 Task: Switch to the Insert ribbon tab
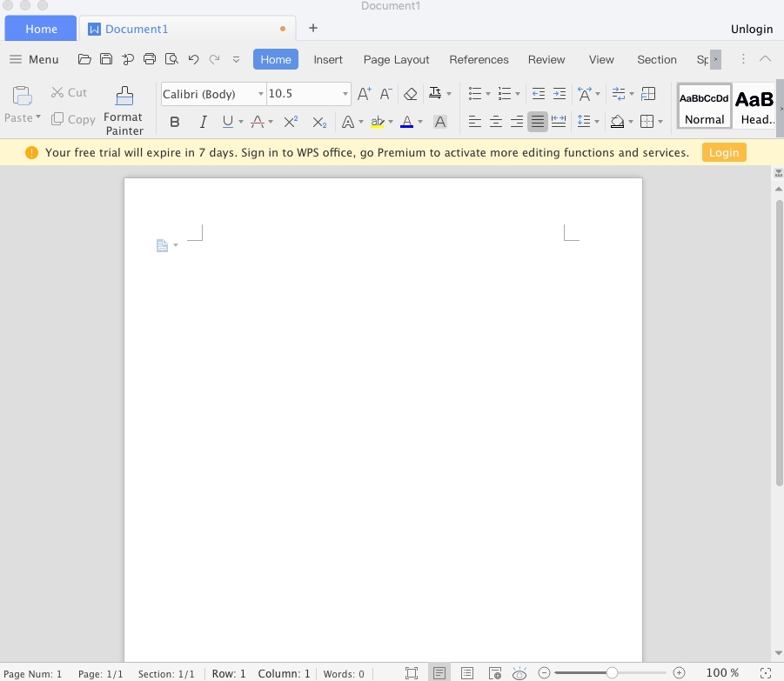(328, 59)
